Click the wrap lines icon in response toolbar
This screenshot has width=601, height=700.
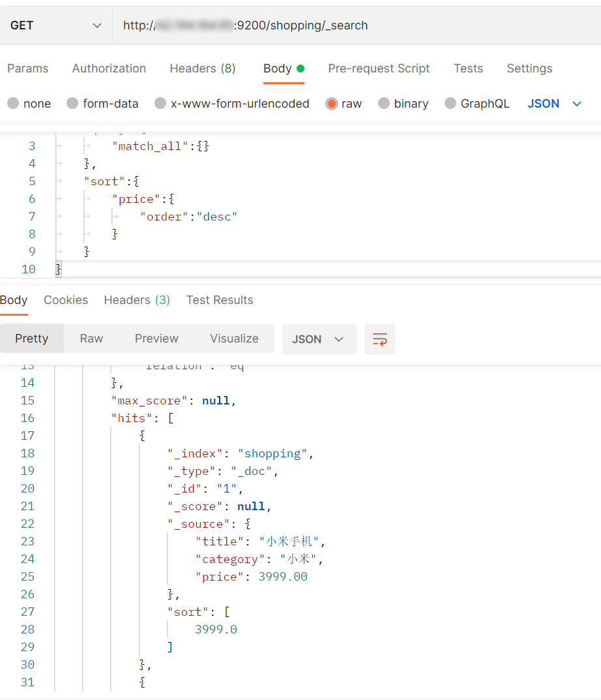pyautogui.click(x=379, y=339)
